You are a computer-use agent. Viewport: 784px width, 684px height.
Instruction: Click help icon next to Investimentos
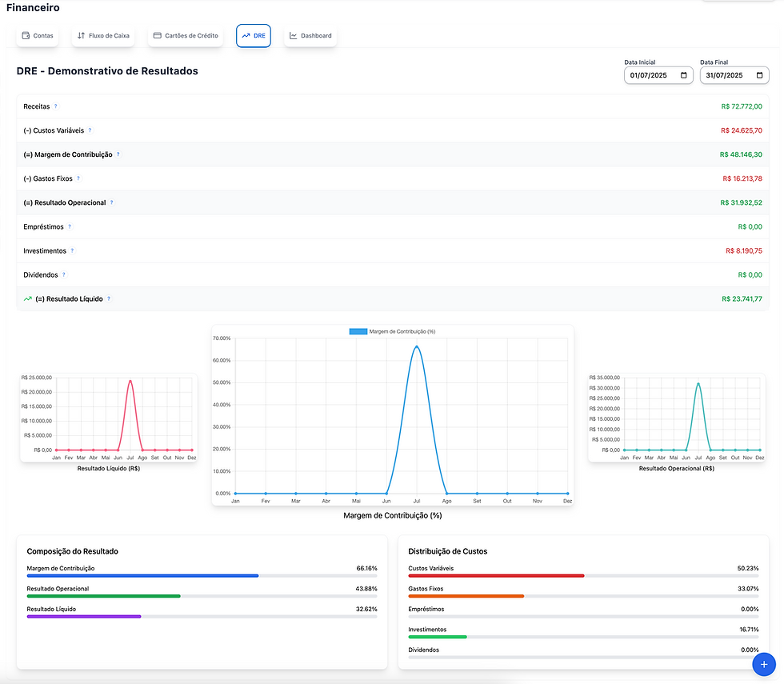(x=72, y=250)
